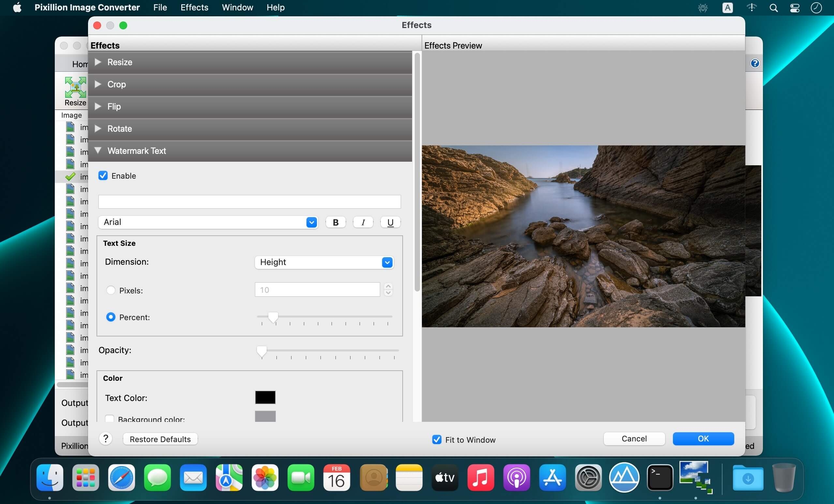834x504 pixels.
Task: Click the watermark text input field
Action: (249, 202)
